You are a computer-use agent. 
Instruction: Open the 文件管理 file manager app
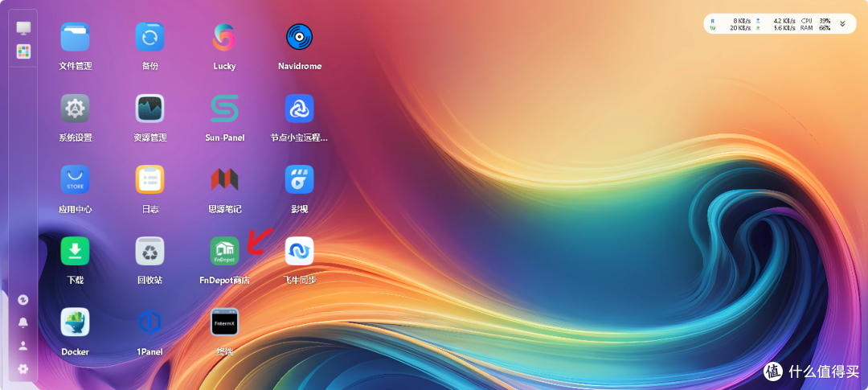coord(75,37)
